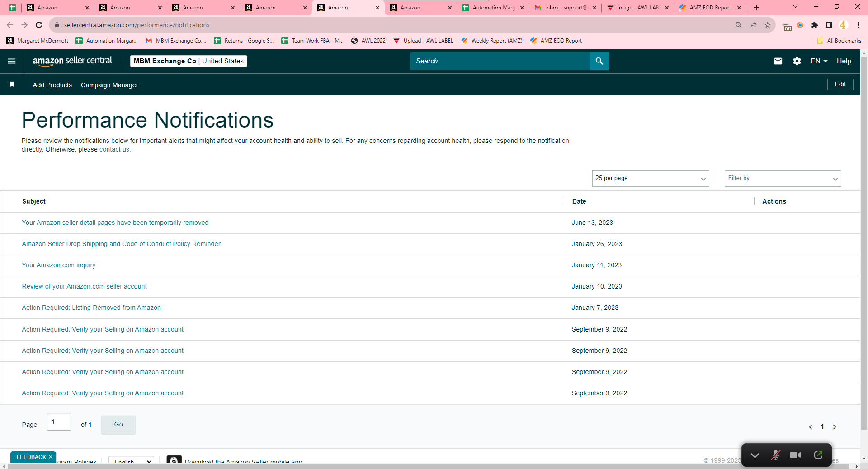This screenshot has width=868, height=469.
Task: Open Listing Removed from Amazon notification
Action: tap(91, 308)
